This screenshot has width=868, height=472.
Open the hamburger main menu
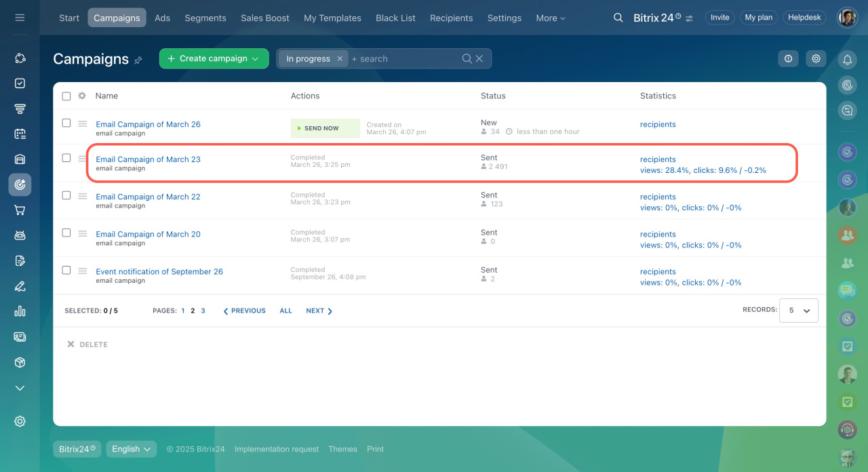(20, 18)
